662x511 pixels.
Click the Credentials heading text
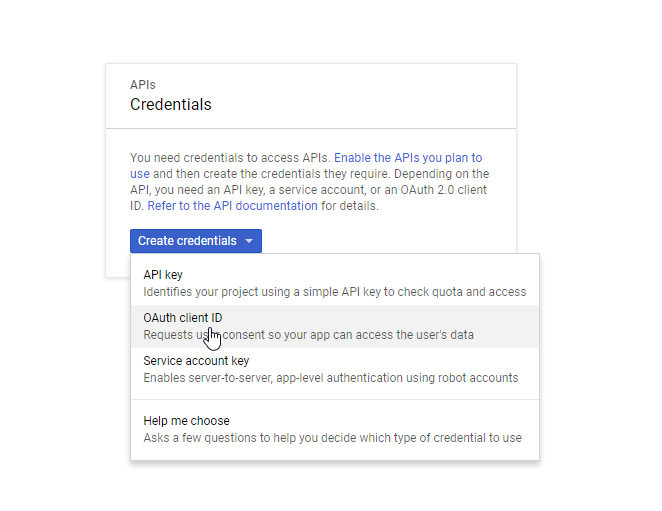click(x=171, y=104)
